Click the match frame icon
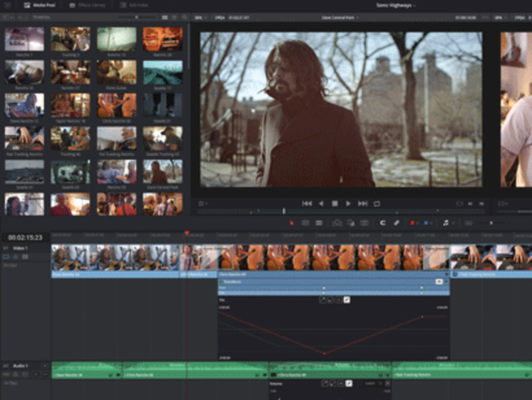The height and width of the screenshot is (400, 532). [x=460, y=203]
